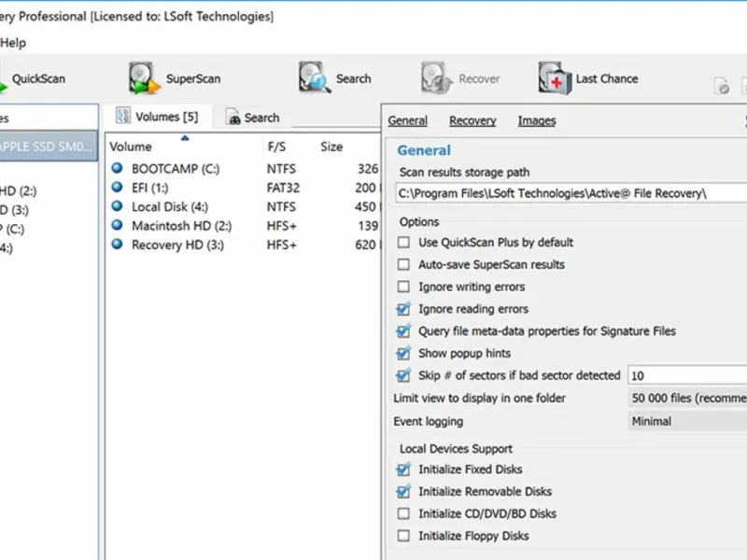This screenshot has height=560, width=747.
Task: Toggle Skip # of sectors checkbox
Action: pos(403,376)
